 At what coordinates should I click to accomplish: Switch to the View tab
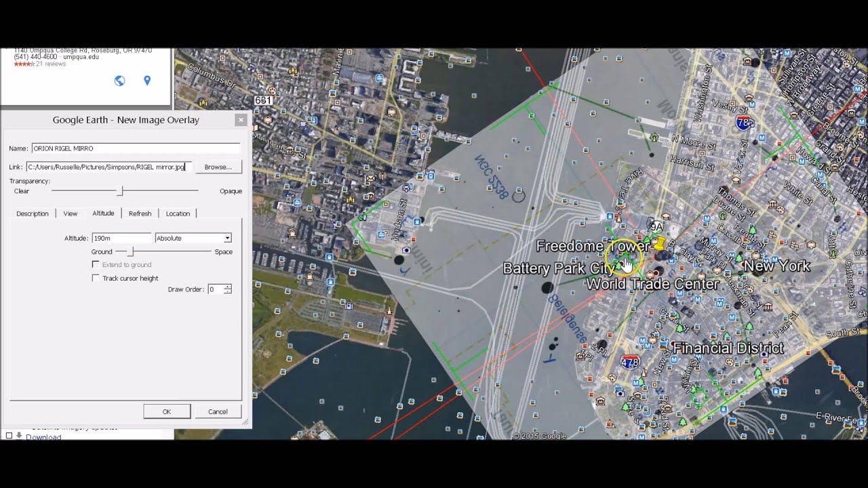(71, 213)
